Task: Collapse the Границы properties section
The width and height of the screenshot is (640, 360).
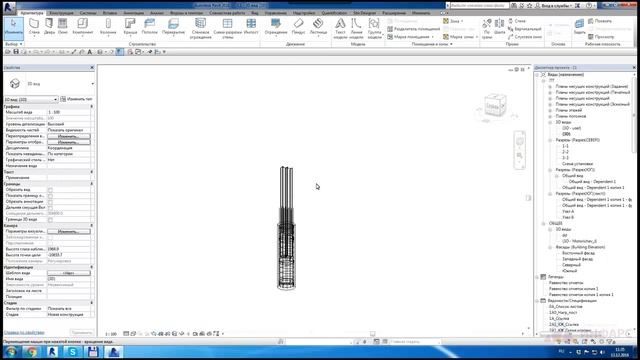Action: click(x=91, y=184)
